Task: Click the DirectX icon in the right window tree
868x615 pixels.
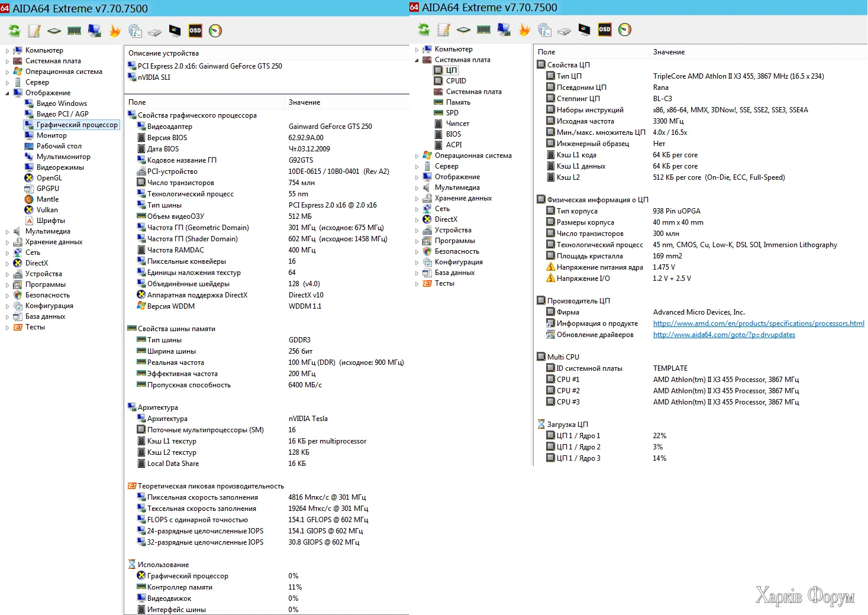Action: [427, 219]
